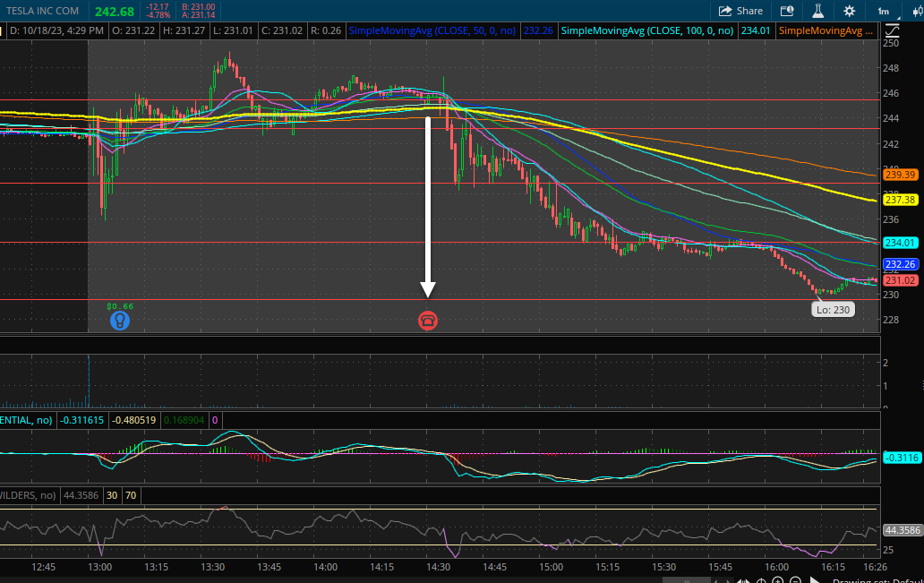Click the RSI value 44.3586 in header
This screenshot has width=924, height=583.
tap(81, 495)
